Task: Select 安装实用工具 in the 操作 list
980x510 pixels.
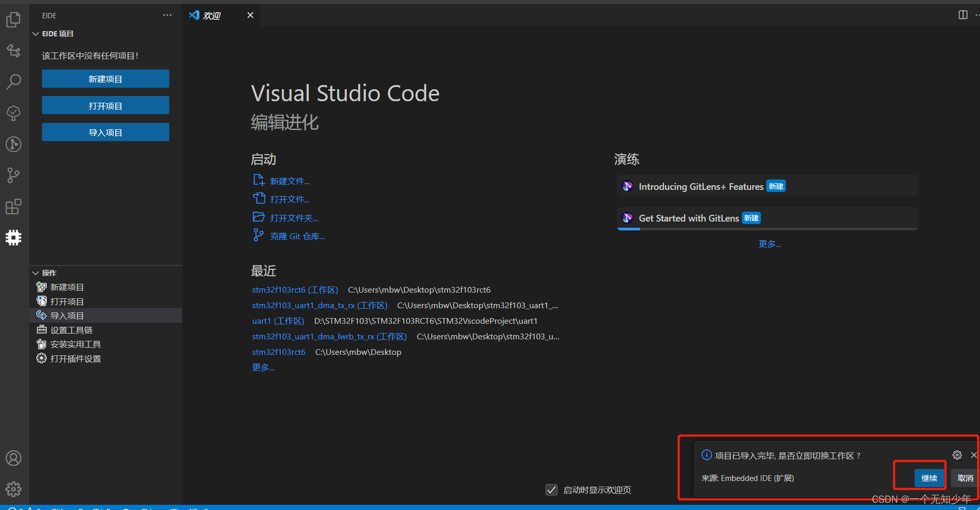Action: click(x=106, y=344)
